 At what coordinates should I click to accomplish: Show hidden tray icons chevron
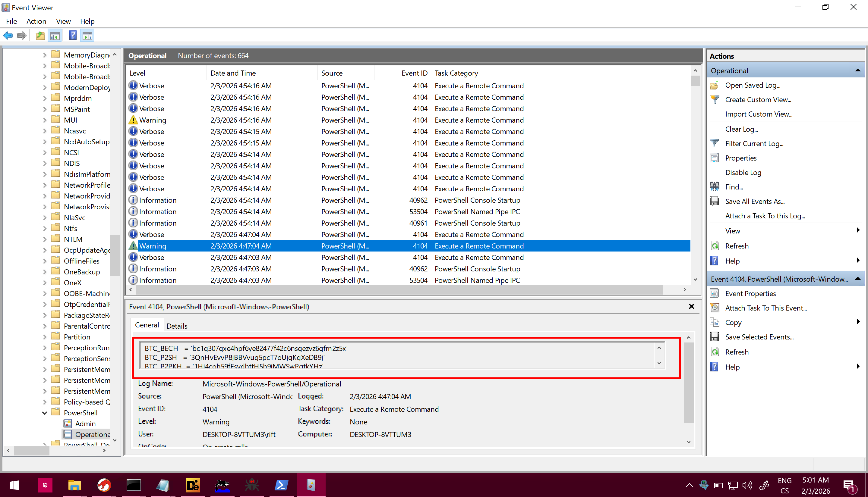point(689,485)
